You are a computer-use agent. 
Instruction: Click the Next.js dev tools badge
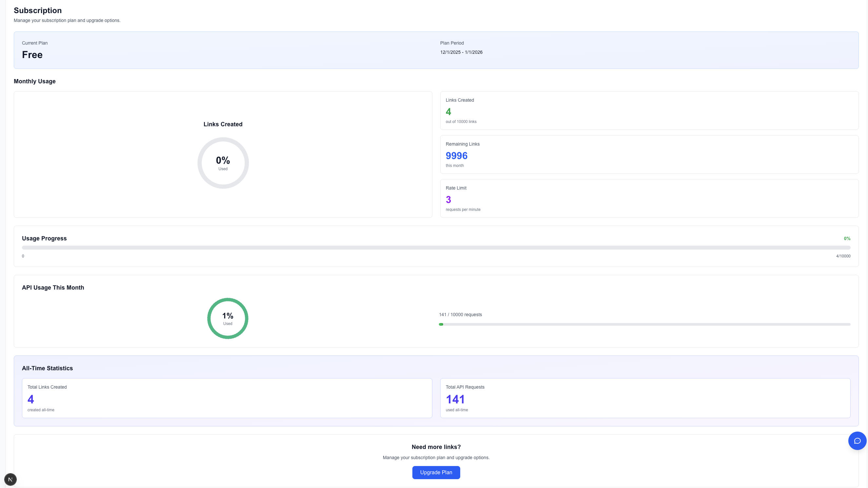10,479
